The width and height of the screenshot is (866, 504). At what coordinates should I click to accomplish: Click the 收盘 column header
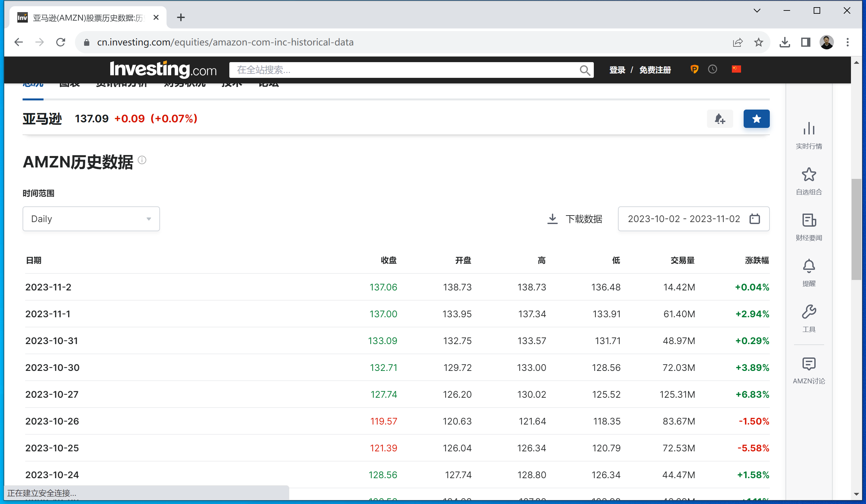point(389,260)
